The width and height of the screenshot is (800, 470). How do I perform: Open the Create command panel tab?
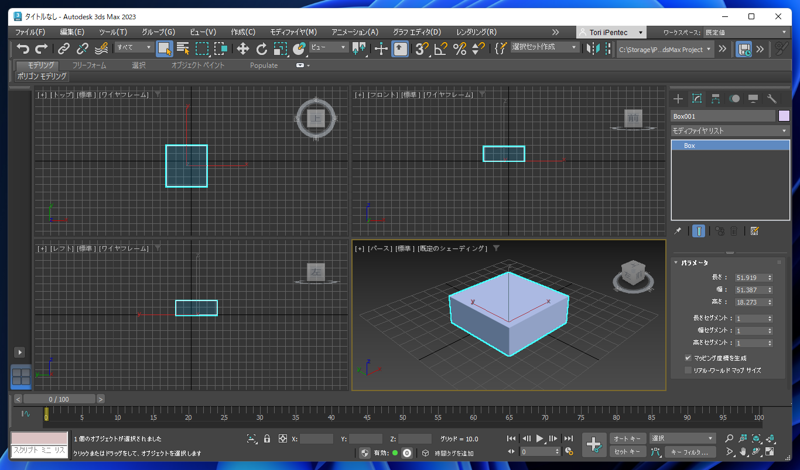678,98
